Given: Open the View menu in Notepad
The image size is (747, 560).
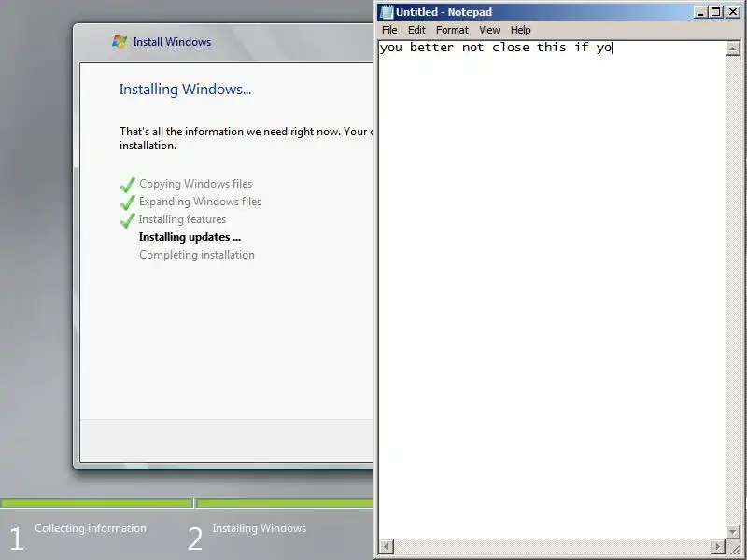Looking at the screenshot, I should [489, 30].
